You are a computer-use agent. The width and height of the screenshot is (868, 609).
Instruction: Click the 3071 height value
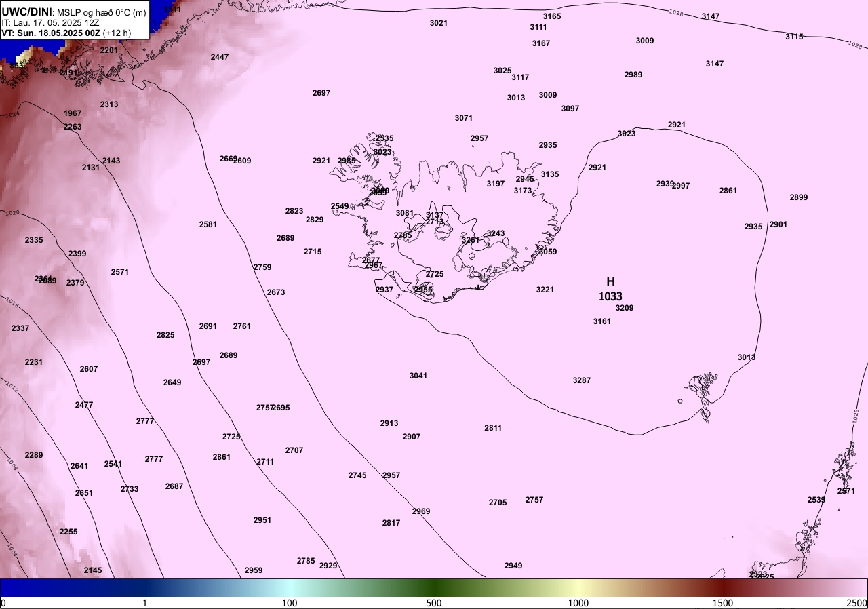click(464, 118)
